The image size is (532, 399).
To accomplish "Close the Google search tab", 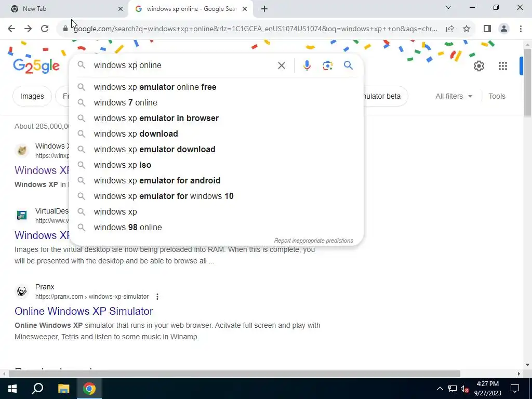I will pyautogui.click(x=245, y=9).
